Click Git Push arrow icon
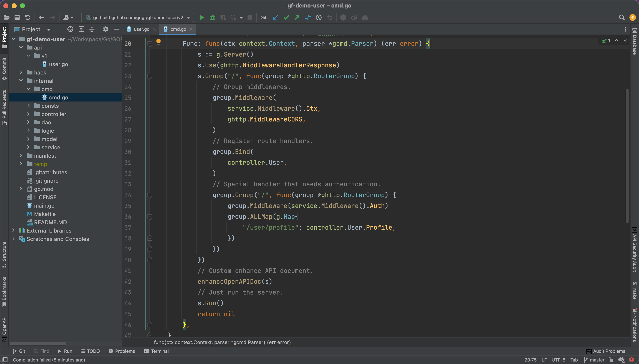 tap(297, 17)
